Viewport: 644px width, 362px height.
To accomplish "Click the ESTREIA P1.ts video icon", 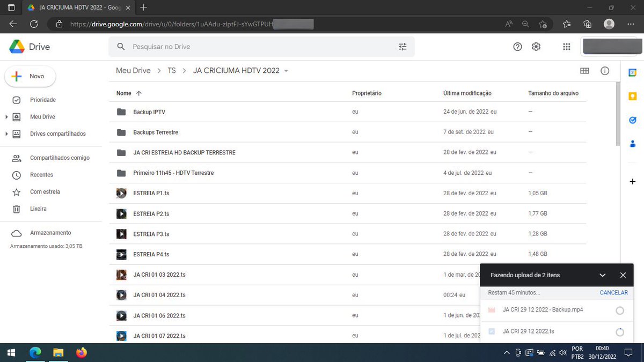I will pos(122,193).
